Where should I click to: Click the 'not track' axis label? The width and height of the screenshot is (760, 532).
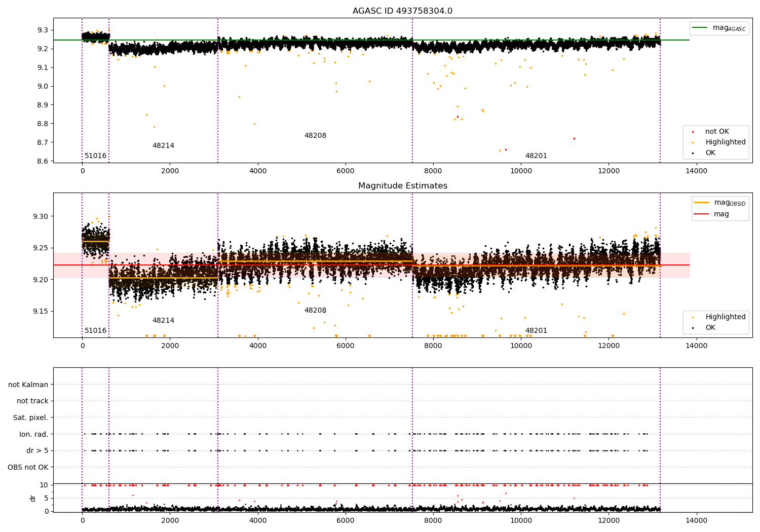click(32, 401)
